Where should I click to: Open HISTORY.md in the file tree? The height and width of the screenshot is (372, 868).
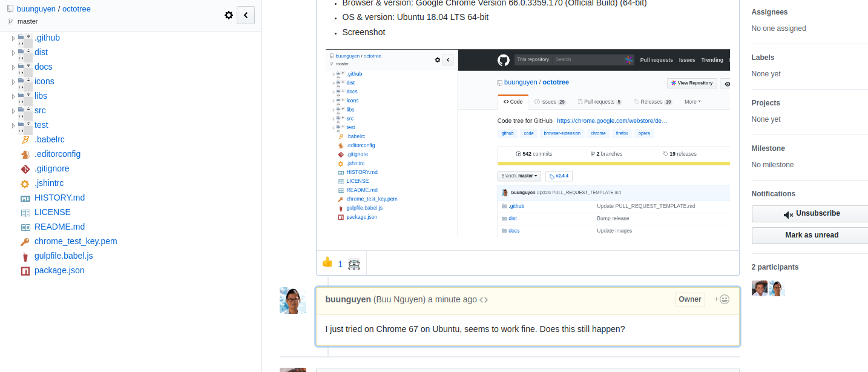[x=59, y=198]
